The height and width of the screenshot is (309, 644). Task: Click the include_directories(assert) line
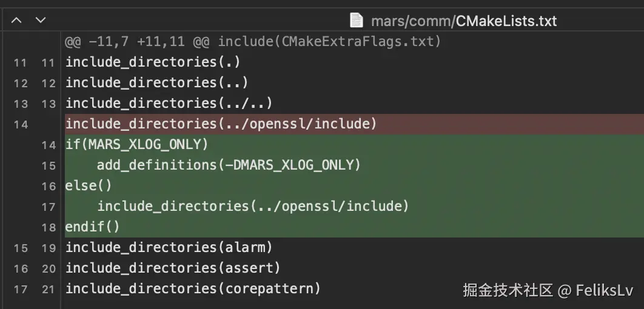[x=173, y=268]
